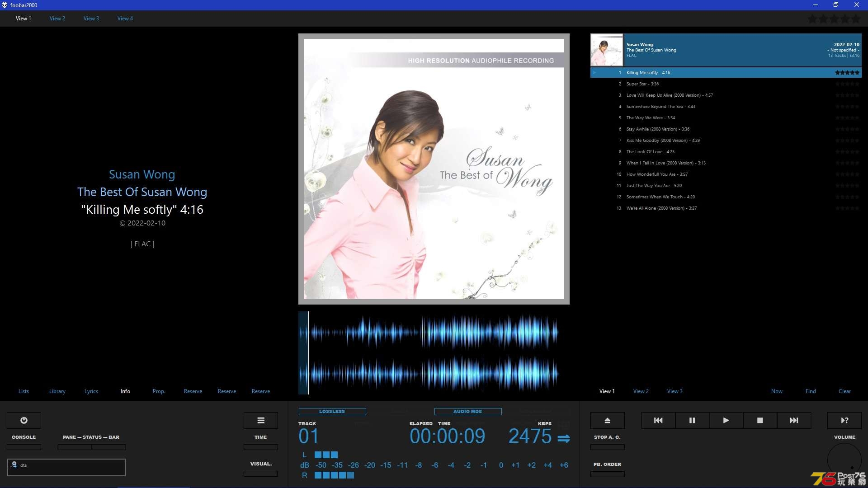868x488 pixels.
Task: Select track The Way We Were
Action: pyautogui.click(x=726, y=118)
